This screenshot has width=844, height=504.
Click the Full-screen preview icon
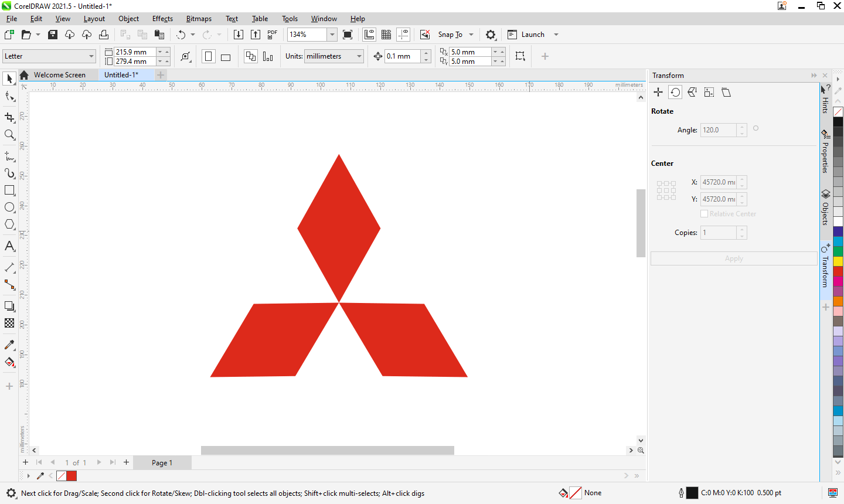point(348,35)
